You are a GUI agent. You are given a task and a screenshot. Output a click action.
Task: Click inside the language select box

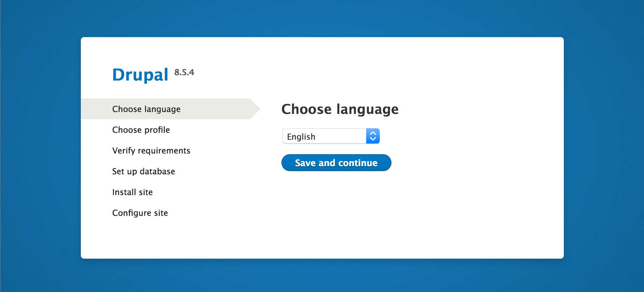tap(324, 136)
